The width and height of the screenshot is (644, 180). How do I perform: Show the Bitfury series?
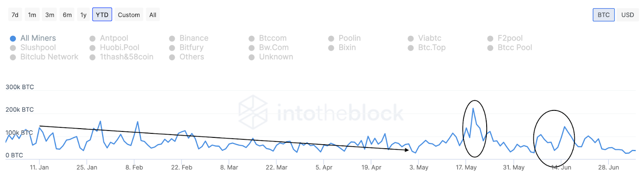point(172,48)
